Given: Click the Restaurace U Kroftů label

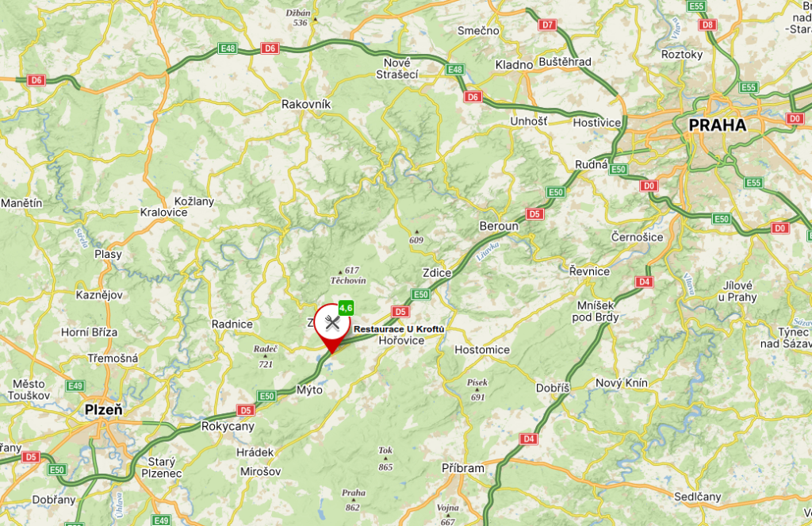Looking at the screenshot, I should [x=399, y=329].
